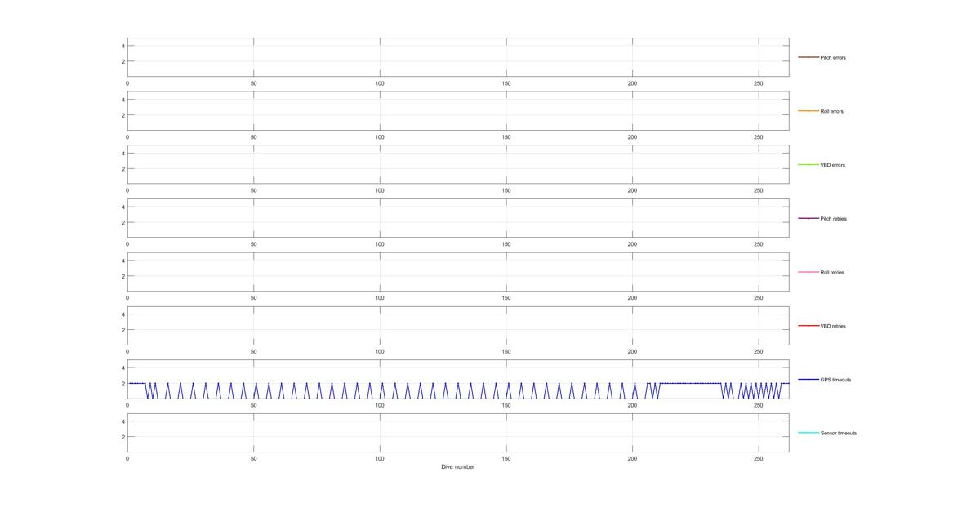
Task: Click the 50 tick below Pitch errors plot
Action: (253, 83)
